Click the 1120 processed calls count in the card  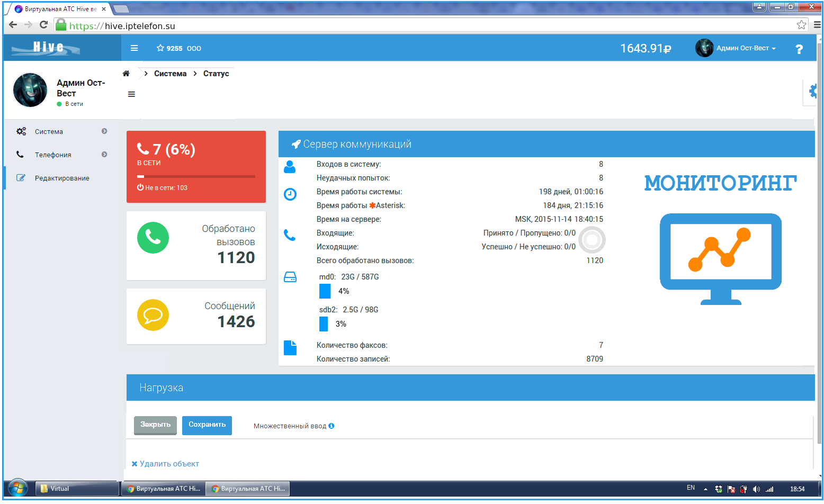coord(236,258)
